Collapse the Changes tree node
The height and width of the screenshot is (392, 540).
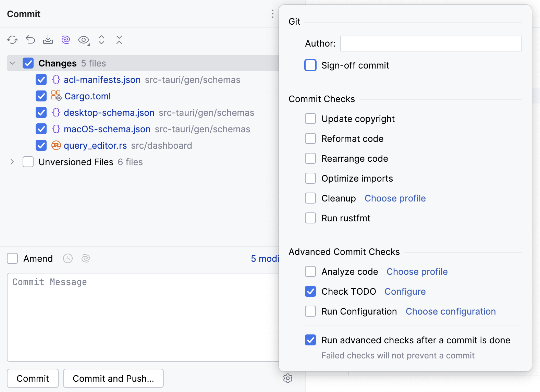[13, 63]
